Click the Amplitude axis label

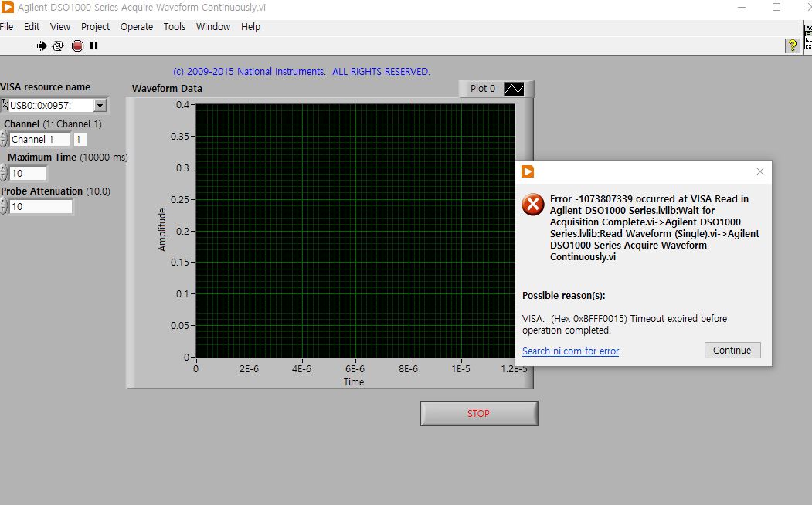click(x=162, y=230)
